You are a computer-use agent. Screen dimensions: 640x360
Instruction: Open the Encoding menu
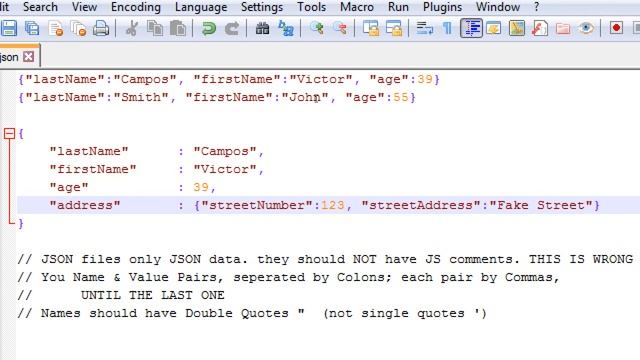(136, 7)
